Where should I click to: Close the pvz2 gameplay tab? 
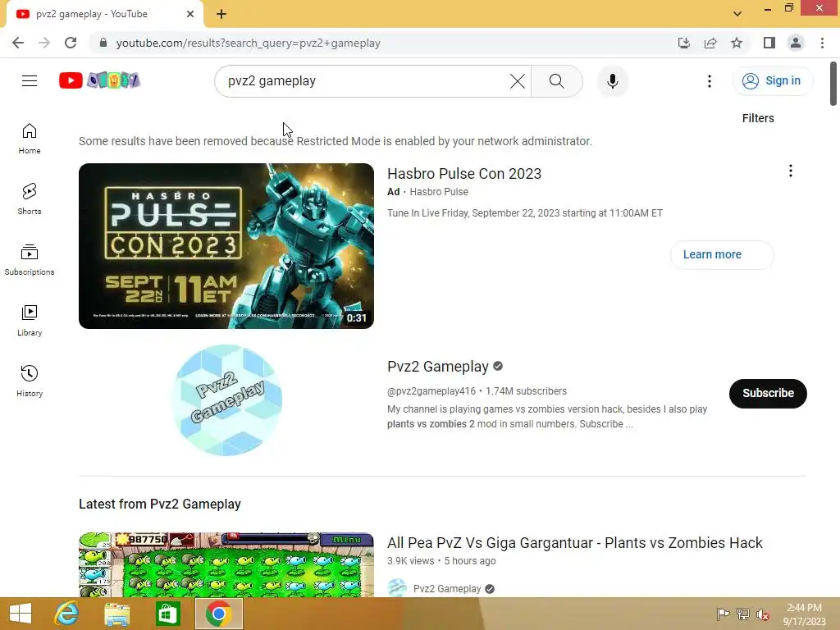pos(190,14)
